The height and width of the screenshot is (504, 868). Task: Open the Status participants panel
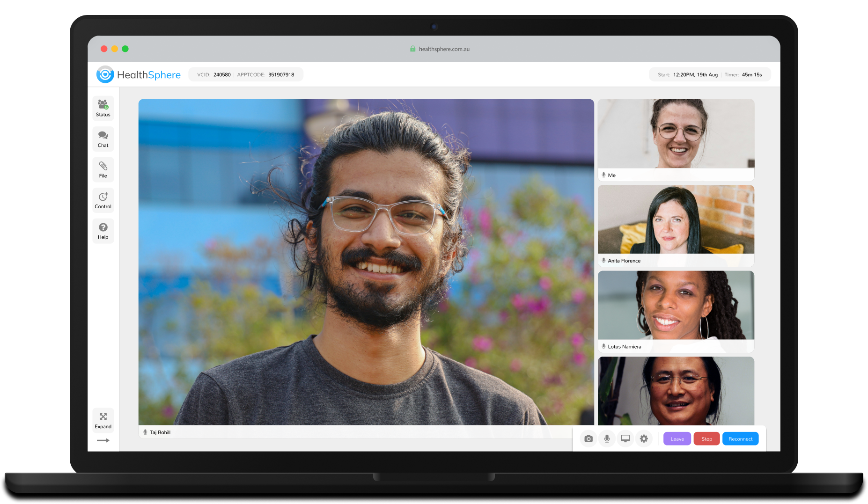(103, 108)
